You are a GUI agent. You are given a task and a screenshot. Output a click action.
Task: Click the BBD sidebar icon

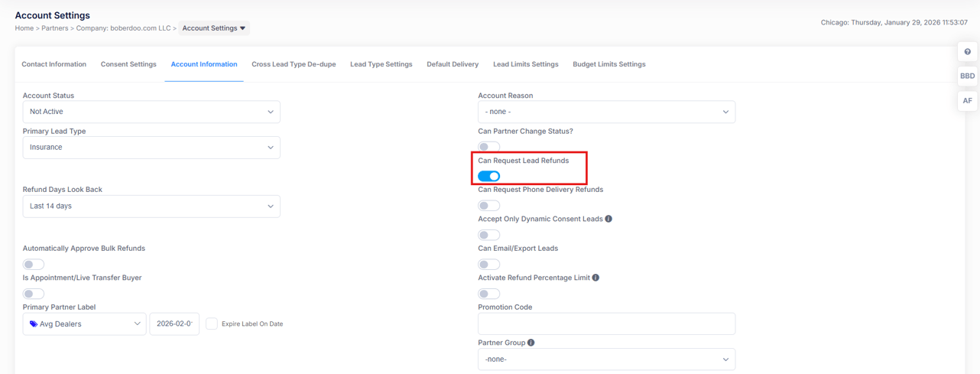coord(967,76)
